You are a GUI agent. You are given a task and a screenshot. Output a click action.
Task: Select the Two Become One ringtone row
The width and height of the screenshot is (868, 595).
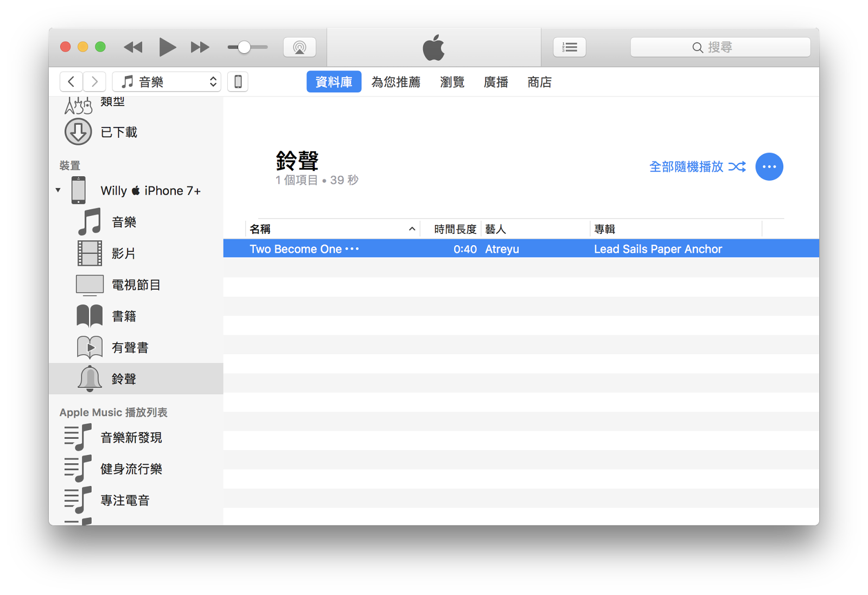point(521,248)
